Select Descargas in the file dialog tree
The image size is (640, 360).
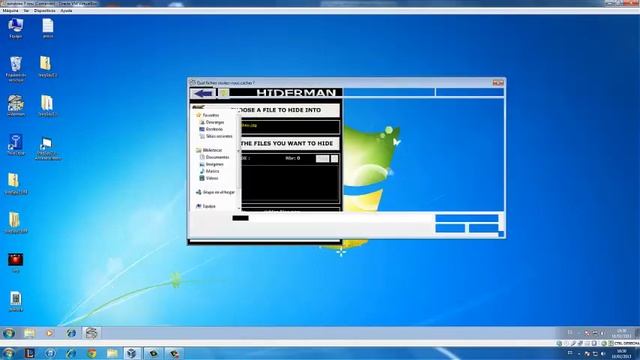pos(215,122)
